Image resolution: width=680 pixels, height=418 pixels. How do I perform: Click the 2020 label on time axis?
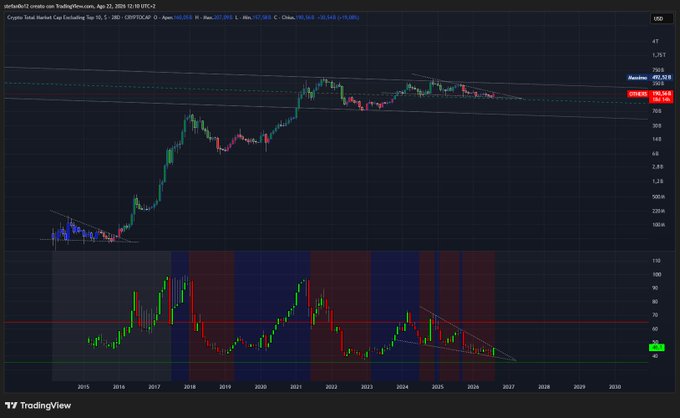(261, 387)
